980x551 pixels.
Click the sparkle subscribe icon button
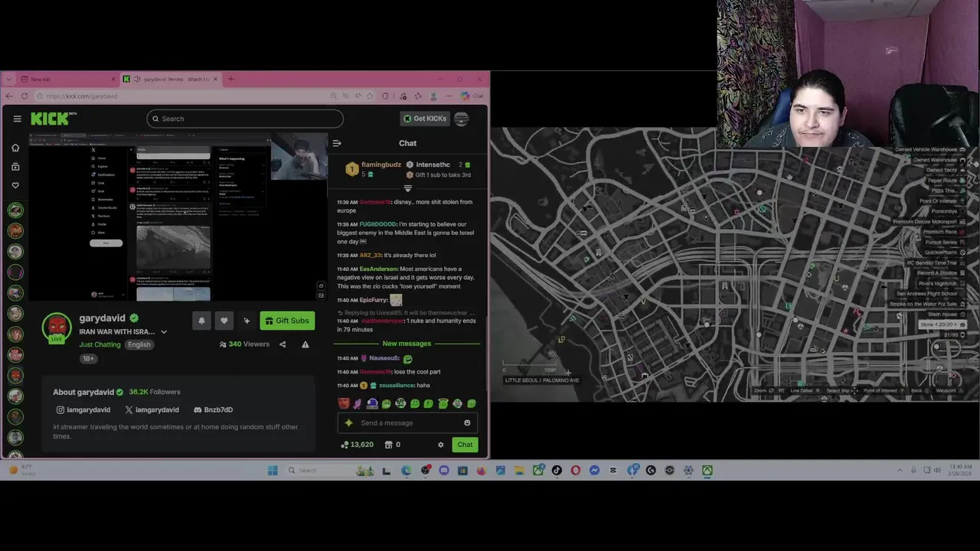click(x=247, y=321)
